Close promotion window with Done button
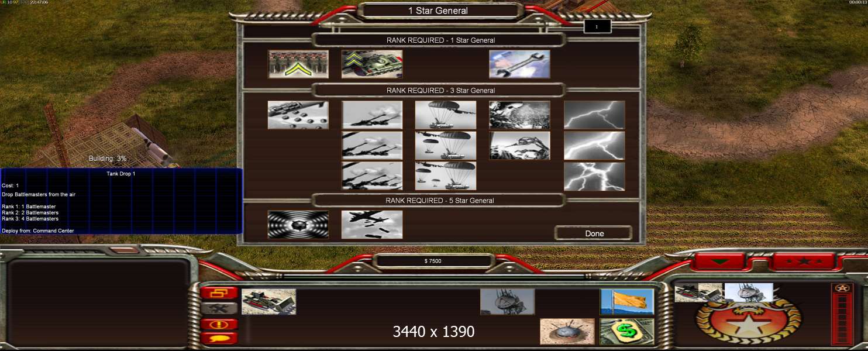 pyautogui.click(x=594, y=233)
